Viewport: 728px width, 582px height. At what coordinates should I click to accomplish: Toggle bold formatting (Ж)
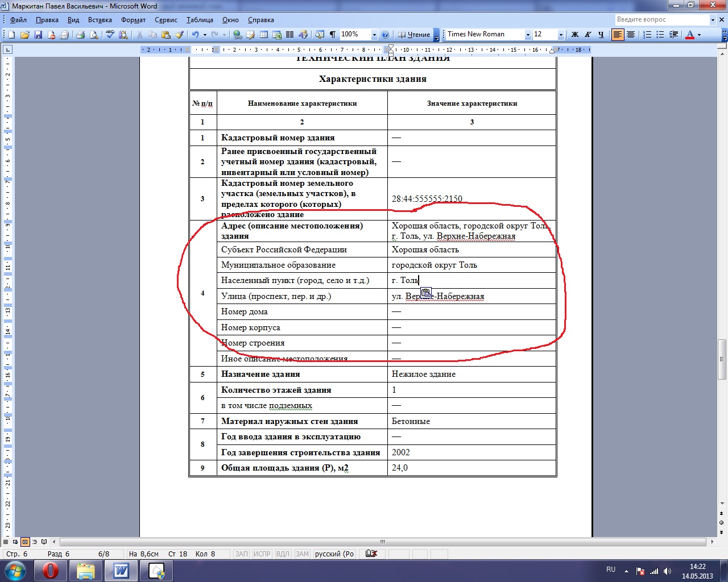point(574,35)
